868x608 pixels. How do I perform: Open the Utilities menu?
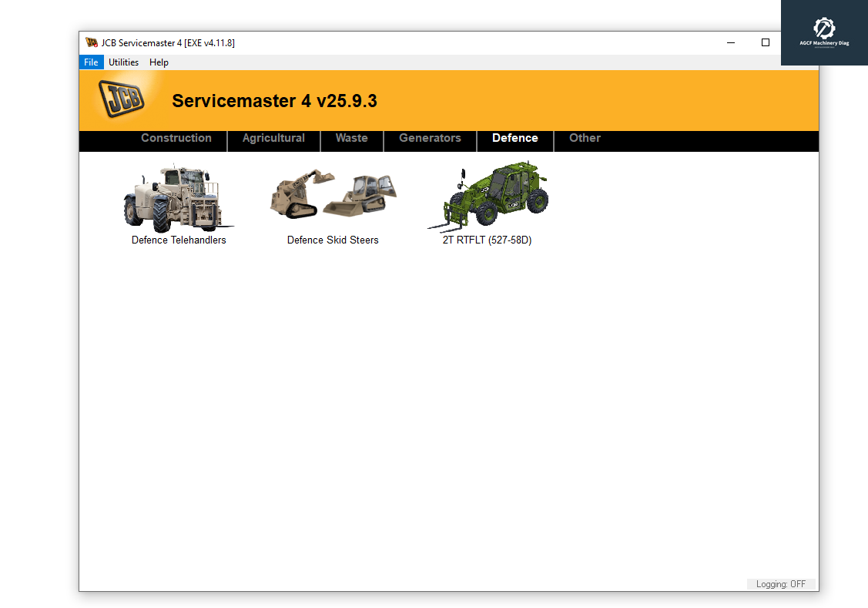pyautogui.click(x=123, y=62)
